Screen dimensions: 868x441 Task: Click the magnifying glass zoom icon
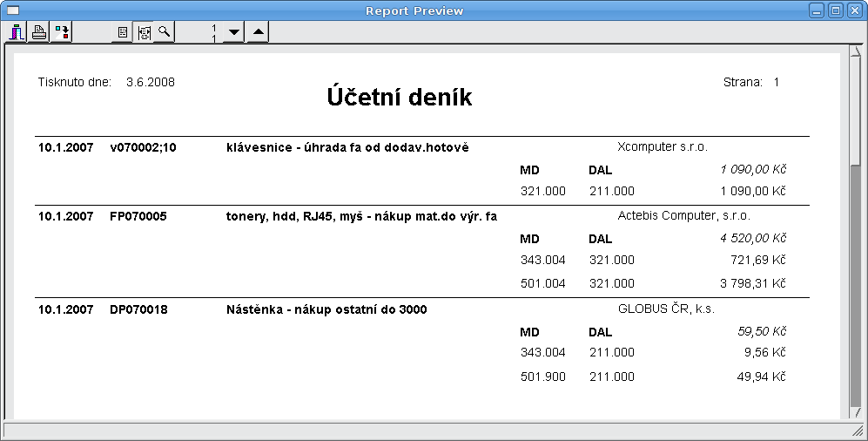point(165,33)
